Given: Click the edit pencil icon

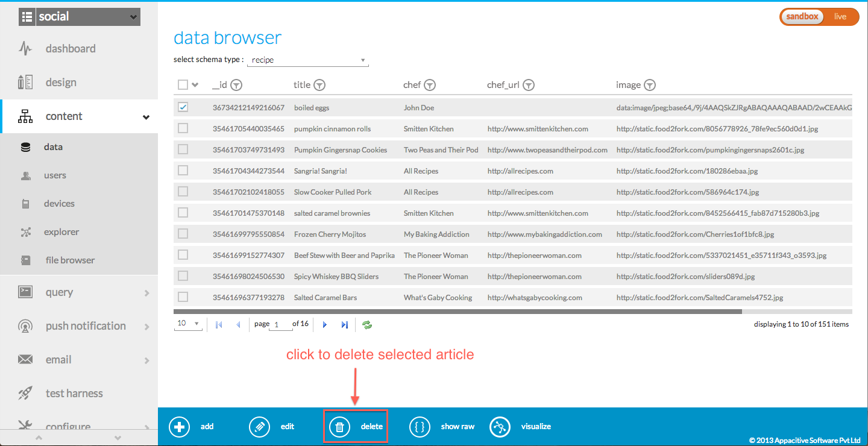Looking at the screenshot, I should (259, 427).
